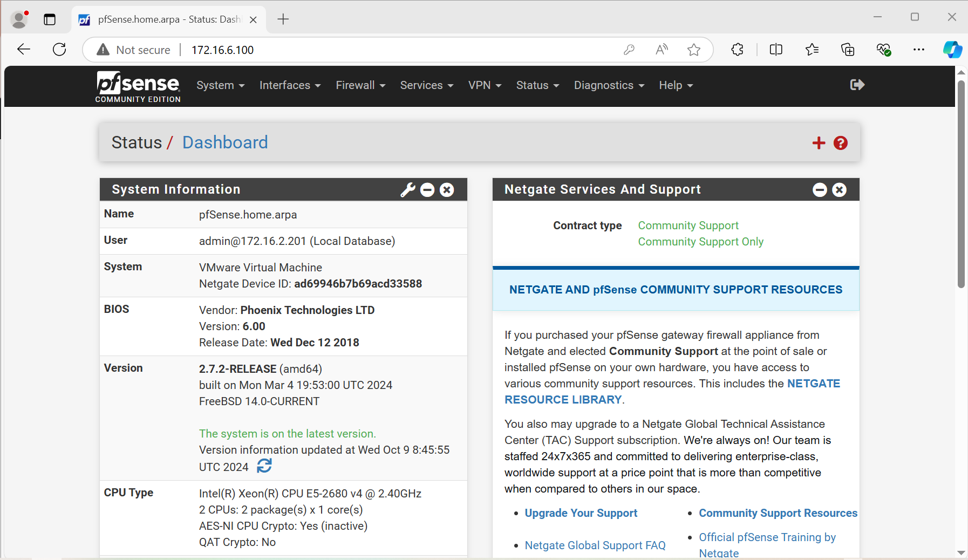Close the pfSense.home.arpa tab
Viewport: 968px width, 560px height.
click(x=254, y=19)
